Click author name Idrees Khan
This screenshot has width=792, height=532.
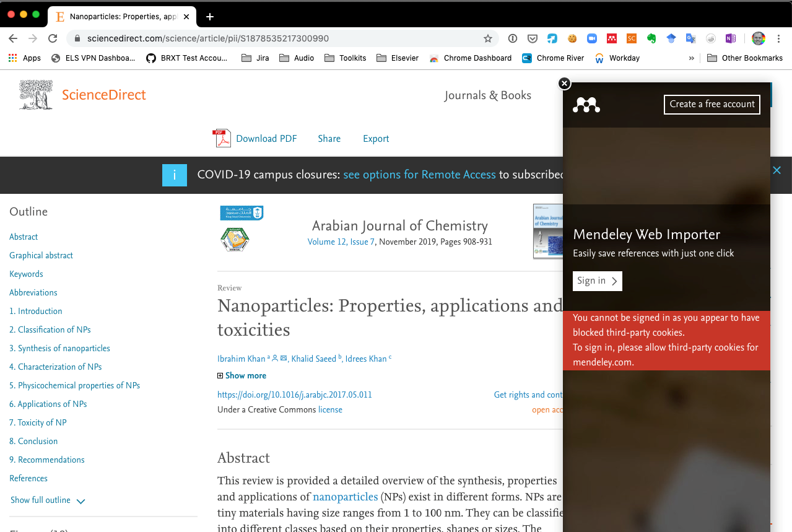coord(366,359)
